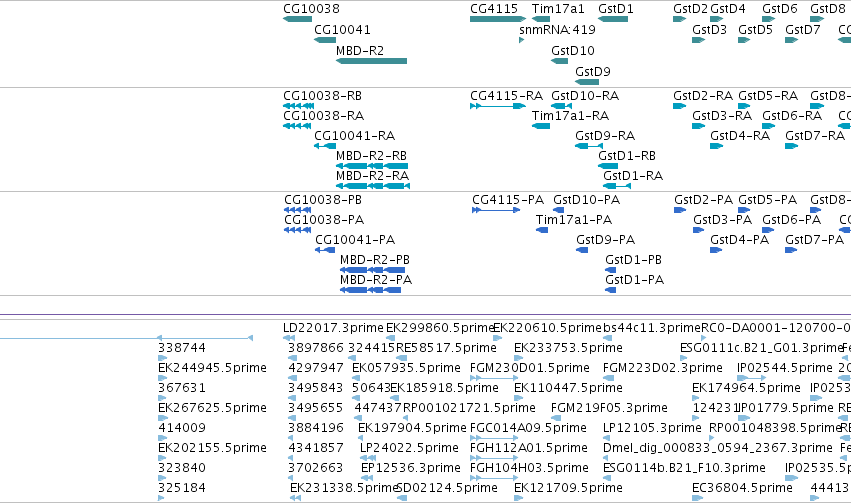This screenshot has width=851, height=503.
Task: Click the teal gene bar beneath MBD-R2
Action: [372, 61]
